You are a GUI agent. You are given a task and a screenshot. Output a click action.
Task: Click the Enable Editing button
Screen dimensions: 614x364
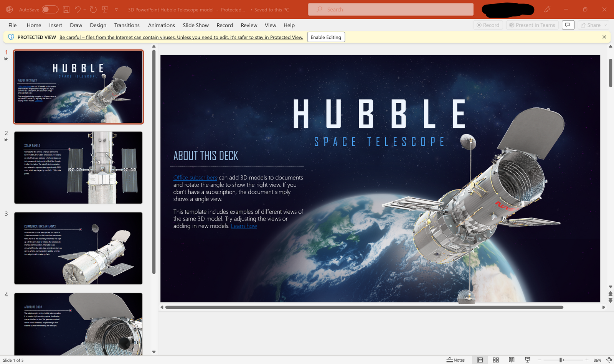[x=326, y=37]
